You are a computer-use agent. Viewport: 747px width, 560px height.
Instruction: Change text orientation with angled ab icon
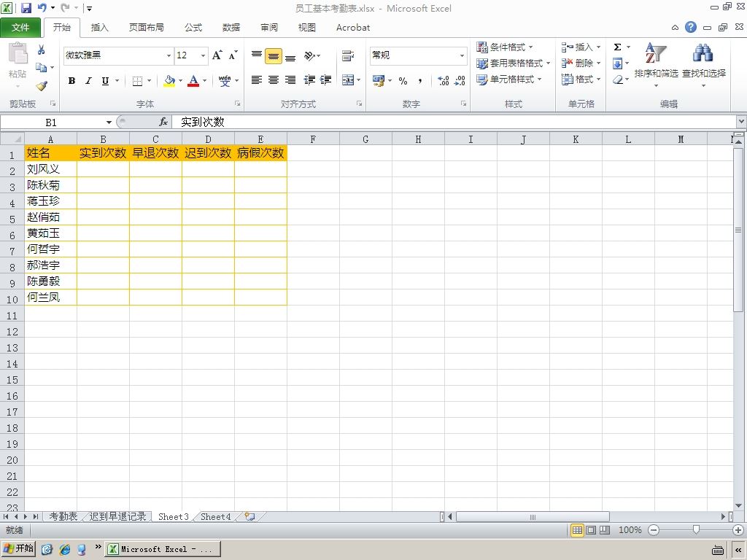(x=309, y=55)
